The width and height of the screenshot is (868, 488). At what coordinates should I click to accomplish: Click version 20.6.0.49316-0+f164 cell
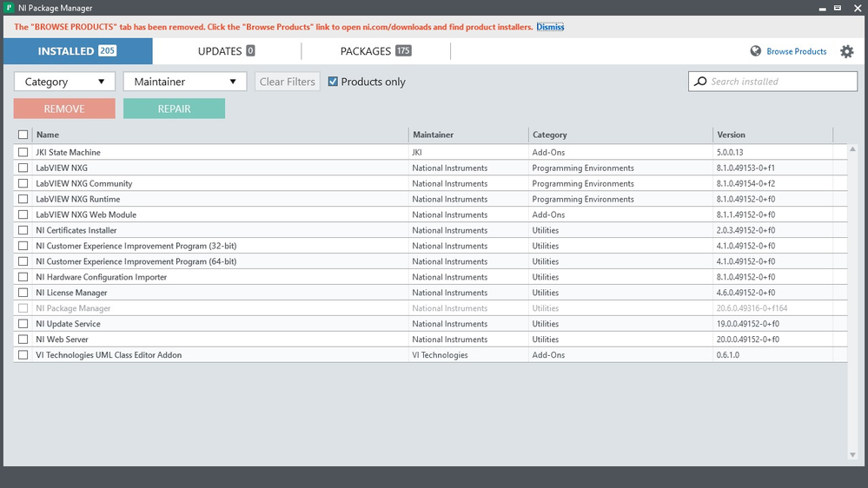click(x=752, y=308)
